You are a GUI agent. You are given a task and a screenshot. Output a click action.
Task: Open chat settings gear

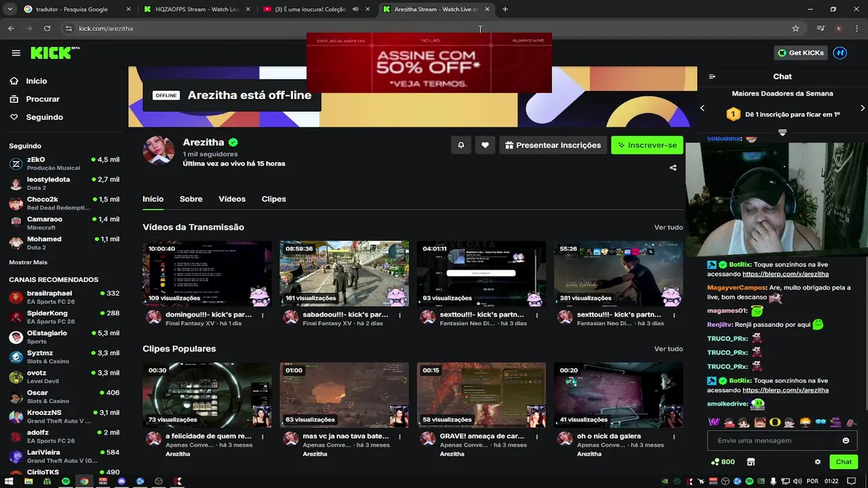[x=817, y=462]
